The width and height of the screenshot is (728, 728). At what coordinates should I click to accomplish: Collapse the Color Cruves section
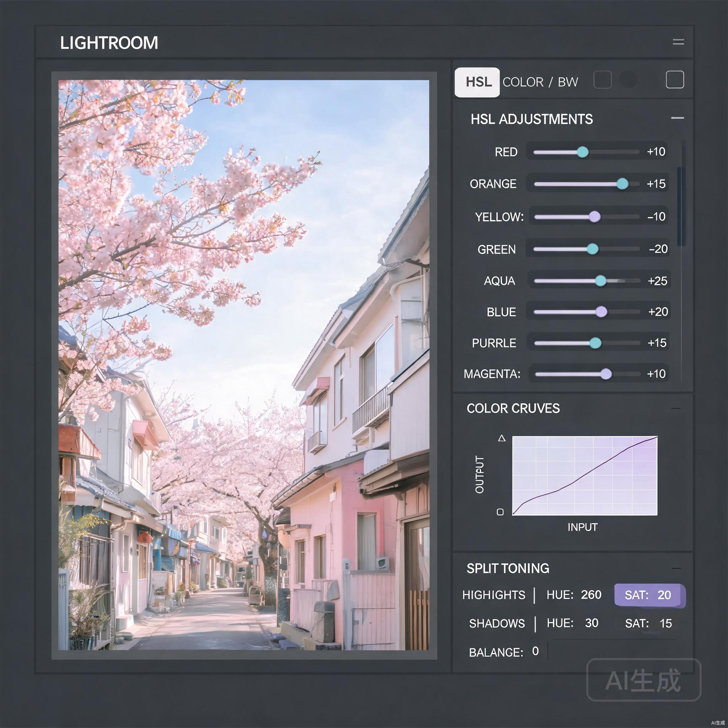[x=676, y=408]
